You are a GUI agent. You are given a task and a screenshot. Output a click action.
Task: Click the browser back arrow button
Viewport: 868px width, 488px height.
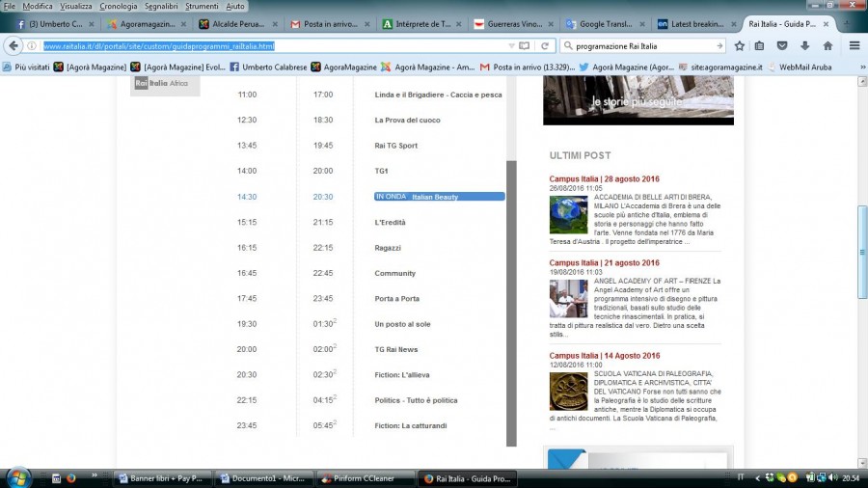pyautogui.click(x=14, y=46)
